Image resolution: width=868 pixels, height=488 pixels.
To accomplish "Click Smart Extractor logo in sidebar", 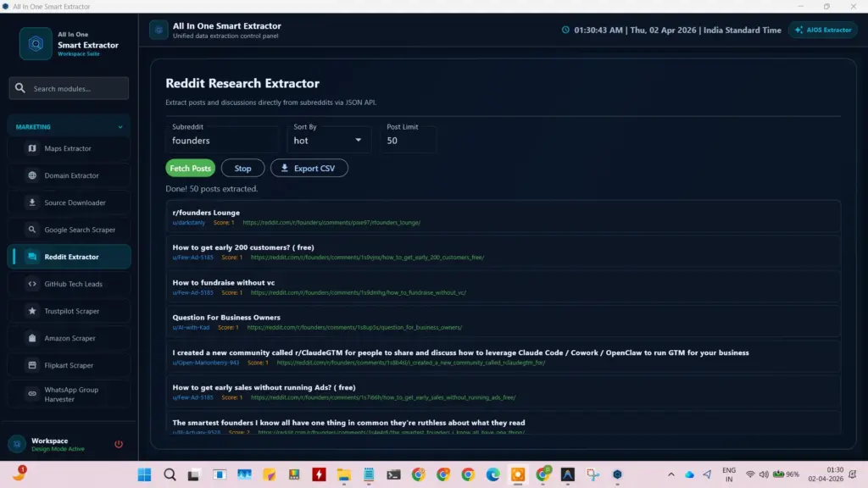I will [x=36, y=44].
